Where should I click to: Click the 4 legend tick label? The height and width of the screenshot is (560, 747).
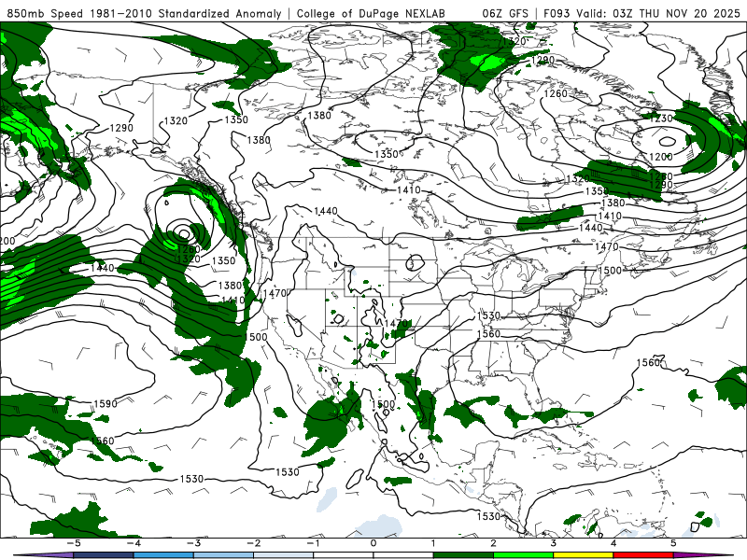click(x=613, y=543)
